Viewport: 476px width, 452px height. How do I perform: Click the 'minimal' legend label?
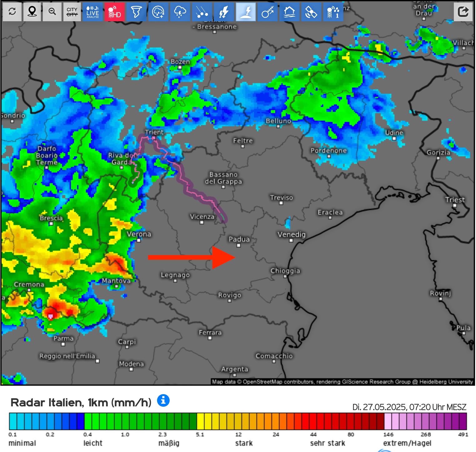click(22, 443)
